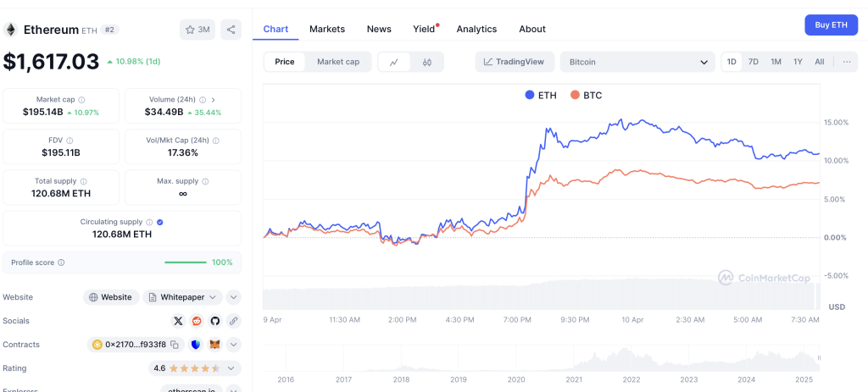This screenshot has width=868, height=392.
Task: Click the BNB chain contract icon
Action: click(97, 345)
